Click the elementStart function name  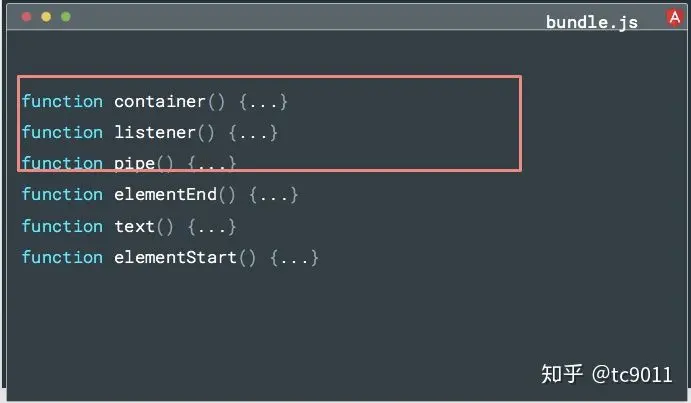click(175, 257)
